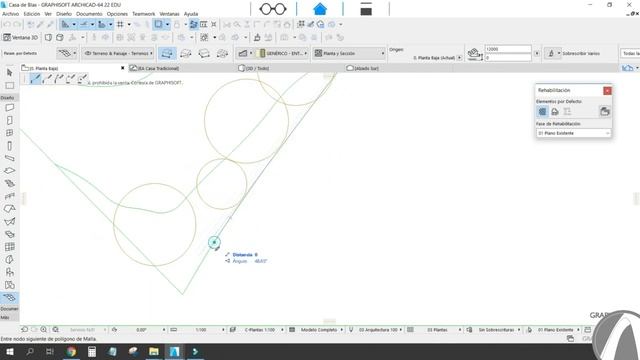This screenshot has height=360, width=640.
Task: Select the existing-elements default in Rehabilitación panel
Action: point(542,111)
